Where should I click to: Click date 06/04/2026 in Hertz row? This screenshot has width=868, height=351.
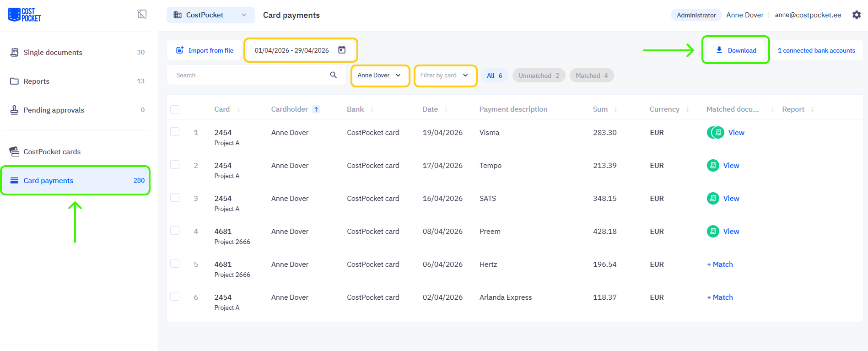point(442,264)
